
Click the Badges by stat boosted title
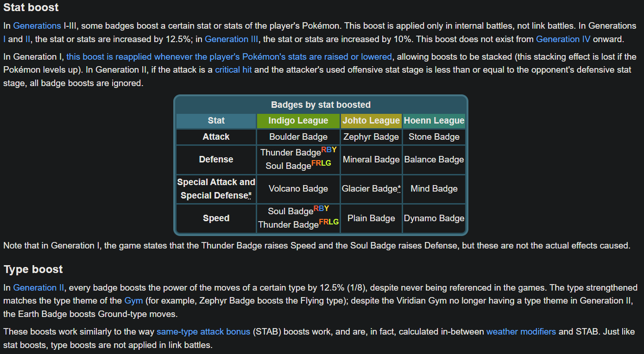pos(321,105)
